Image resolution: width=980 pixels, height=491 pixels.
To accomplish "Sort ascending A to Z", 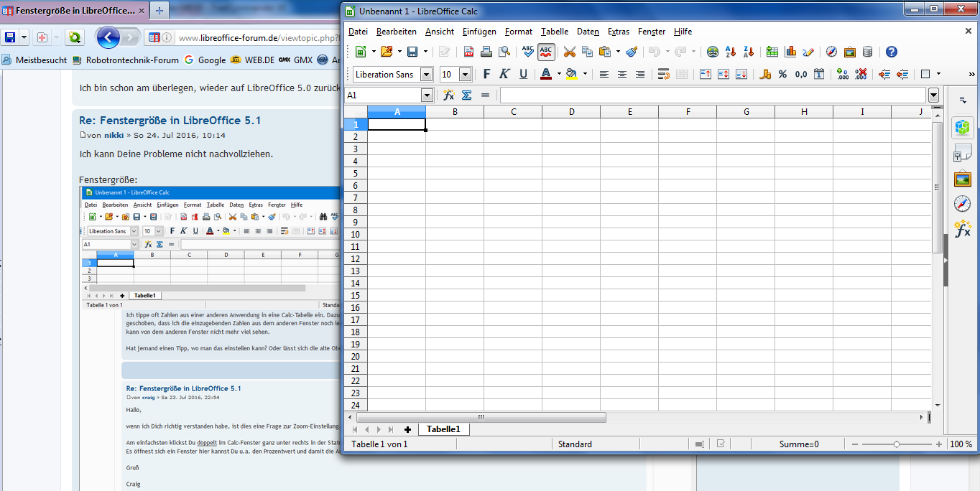I will point(731,52).
